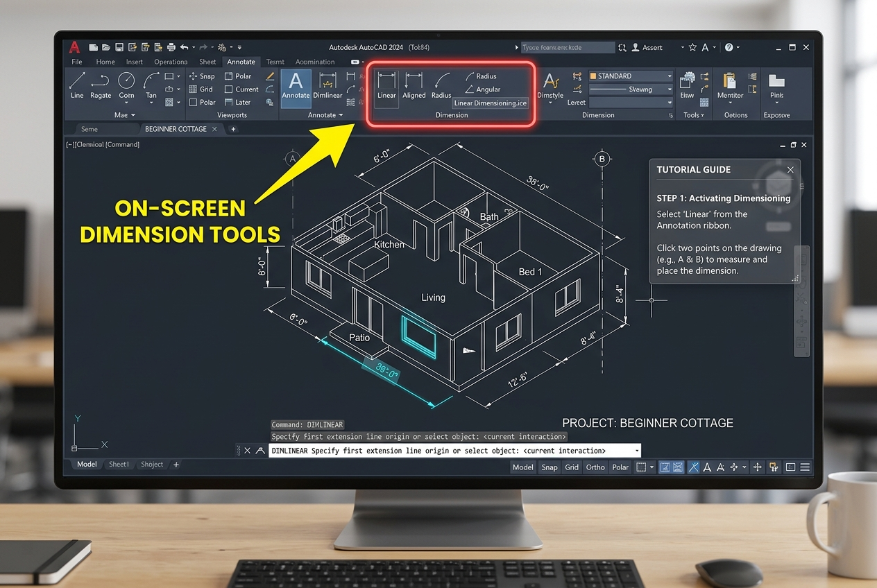This screenshot has height=588, width=877.
Task: Expand the Mae panel arrow
Action: click(133, 115)
